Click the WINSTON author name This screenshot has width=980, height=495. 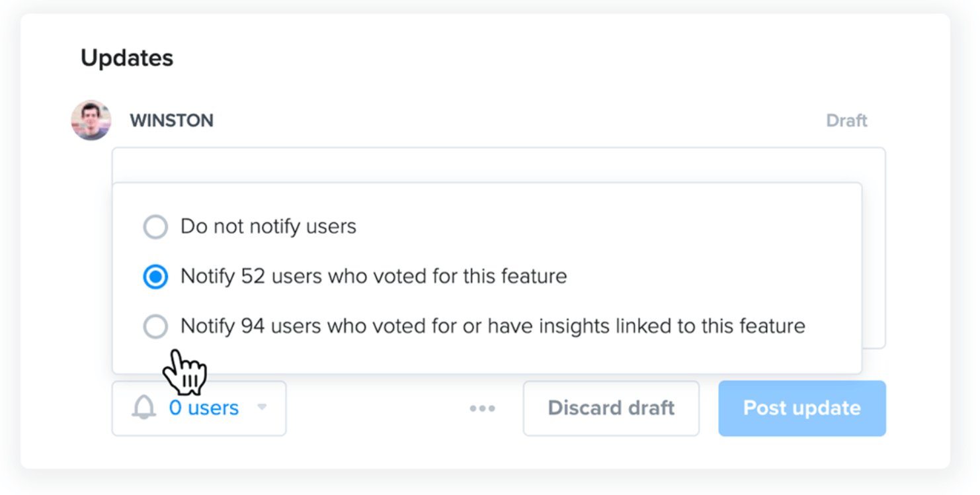pyautogui.click(x=171, y=120)
